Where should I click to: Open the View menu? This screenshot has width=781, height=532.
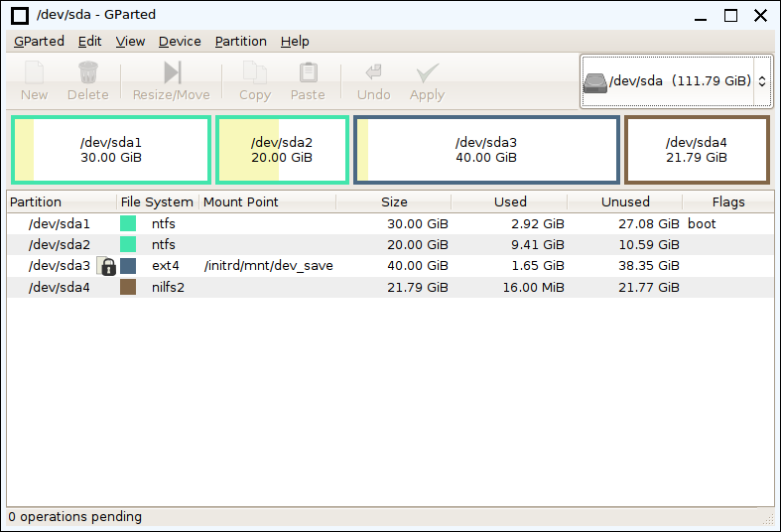(131, 42)
